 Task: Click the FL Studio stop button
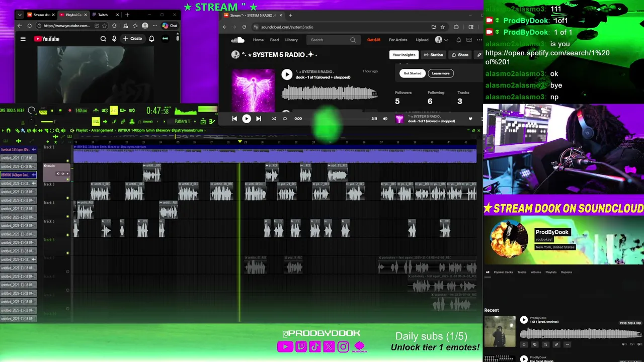[60, 111]
